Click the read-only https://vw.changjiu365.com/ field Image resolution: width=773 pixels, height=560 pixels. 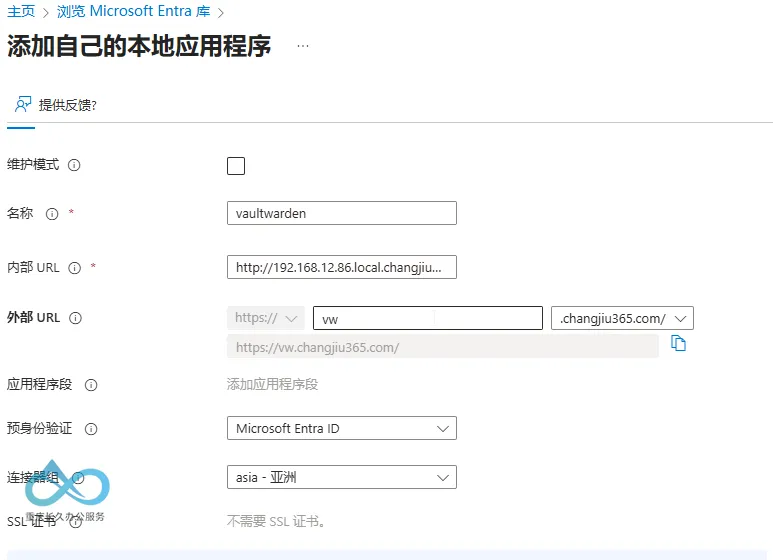[443, 347]
